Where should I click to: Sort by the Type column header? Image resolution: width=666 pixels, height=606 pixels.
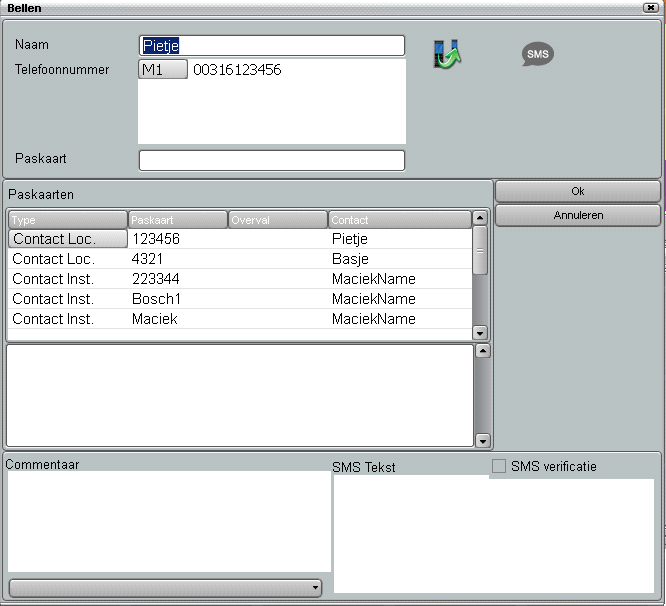pos(68,220)
